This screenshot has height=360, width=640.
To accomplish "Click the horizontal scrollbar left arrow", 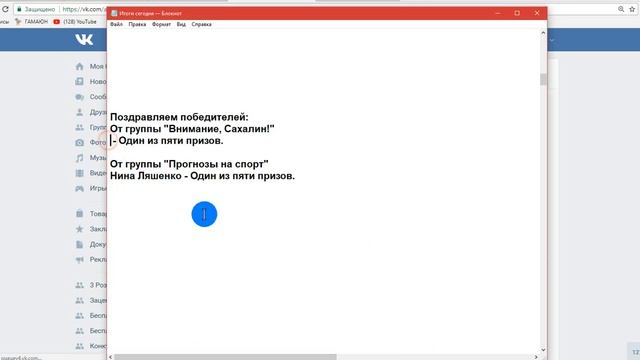I will tap(111, 357).
